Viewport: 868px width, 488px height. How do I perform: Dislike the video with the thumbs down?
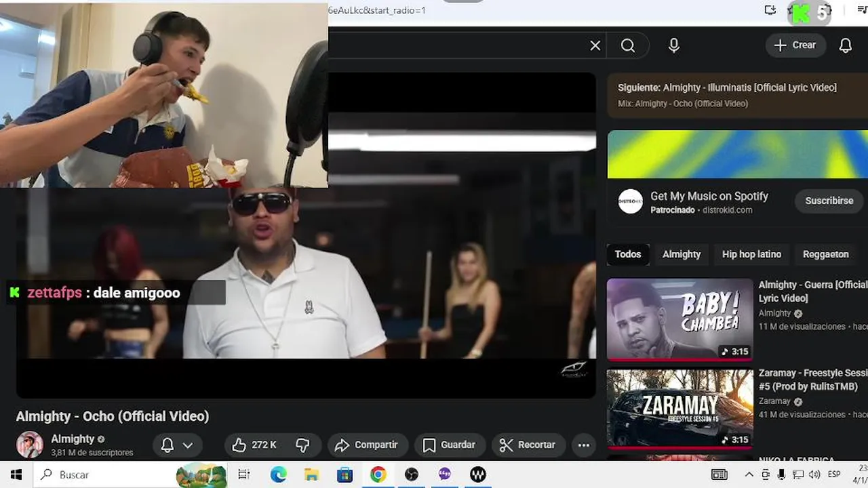[x=302, y=445]
